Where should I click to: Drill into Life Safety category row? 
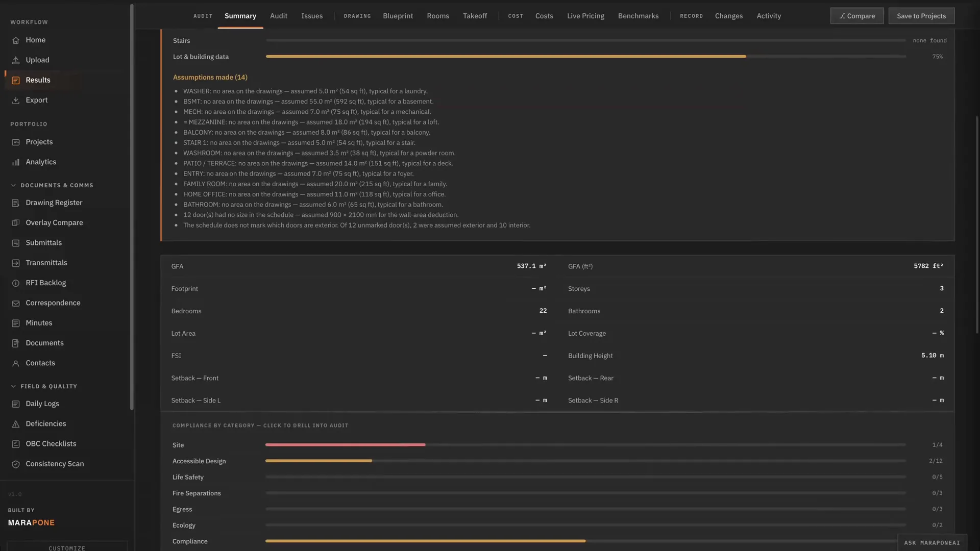click(557, 477)
